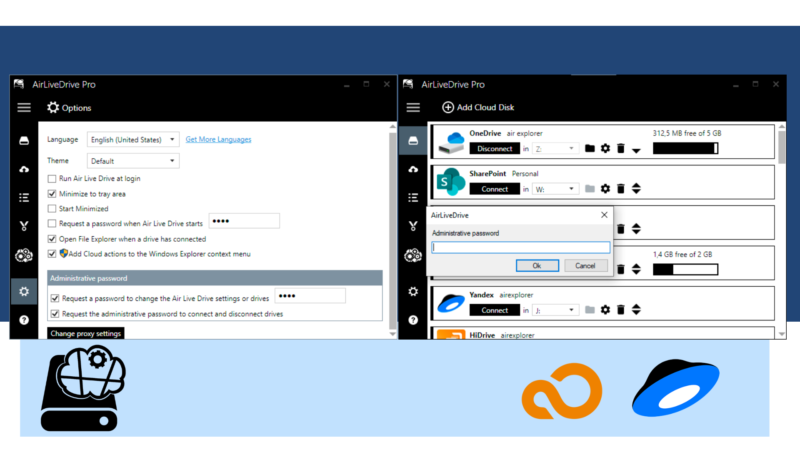Open SharePoint disk settings gear
Image resolution: width=800 pixels, height=450 pixels.
[605, 189]
